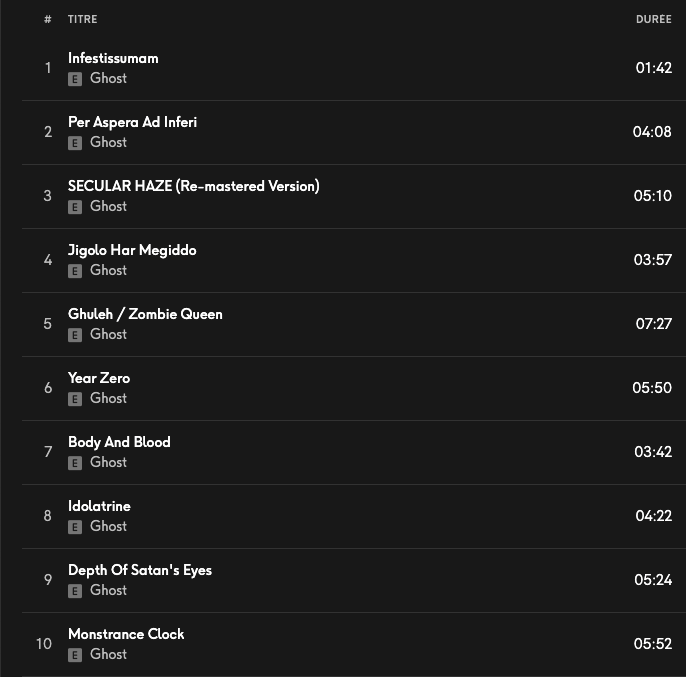Select track number 10 in the list

click(x=44, y=644)
